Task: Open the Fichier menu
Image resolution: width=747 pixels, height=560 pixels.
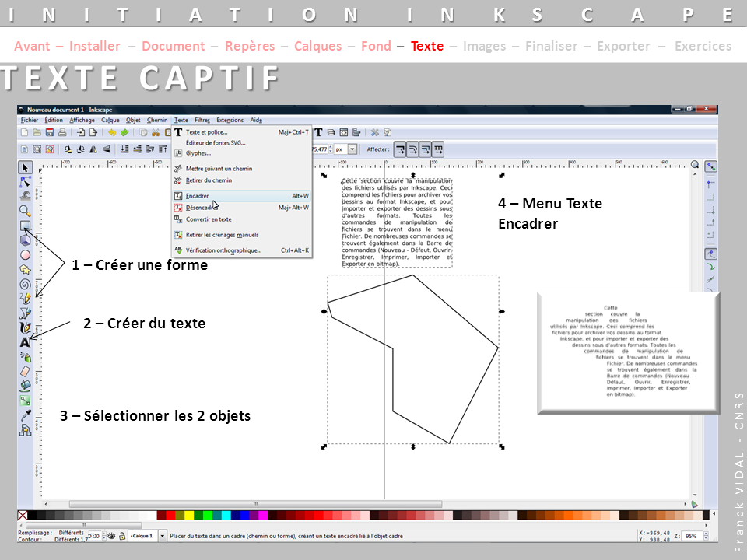Action: [x=29, y=120]
